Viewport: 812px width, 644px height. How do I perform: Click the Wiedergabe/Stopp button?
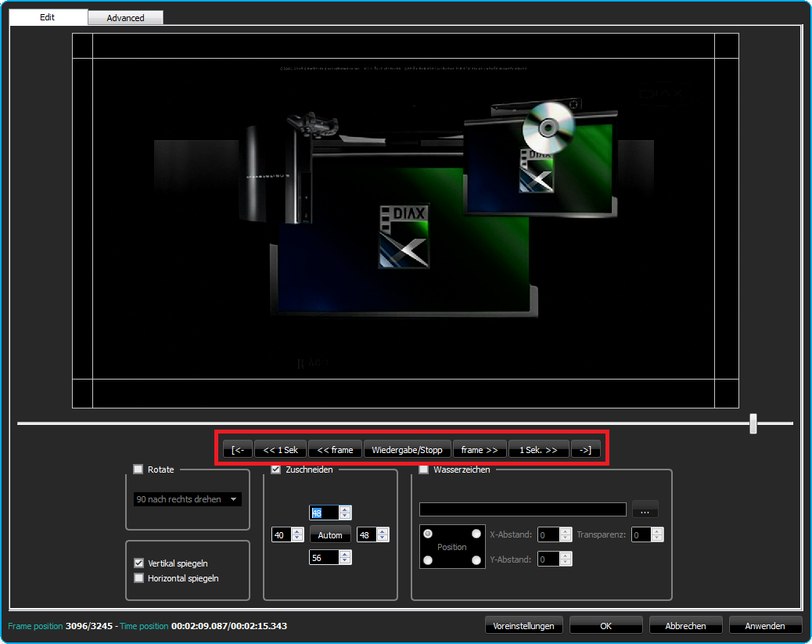click(x=407, y=450)
